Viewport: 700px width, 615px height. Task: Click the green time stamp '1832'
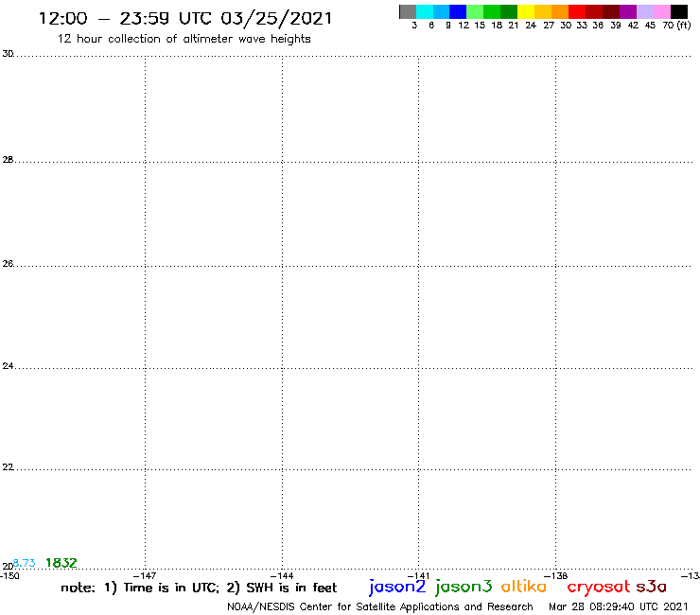point(61,563)
